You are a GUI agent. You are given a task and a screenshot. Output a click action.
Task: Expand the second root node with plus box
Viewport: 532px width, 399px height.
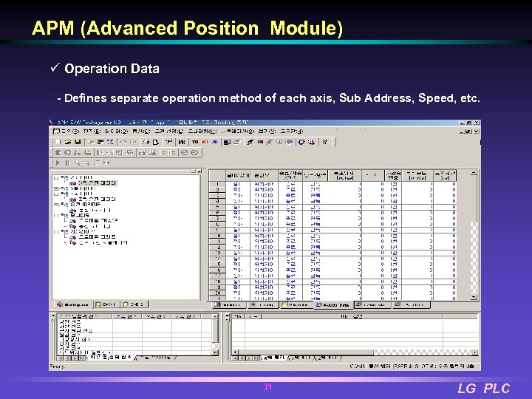click(x=56, y=188)
